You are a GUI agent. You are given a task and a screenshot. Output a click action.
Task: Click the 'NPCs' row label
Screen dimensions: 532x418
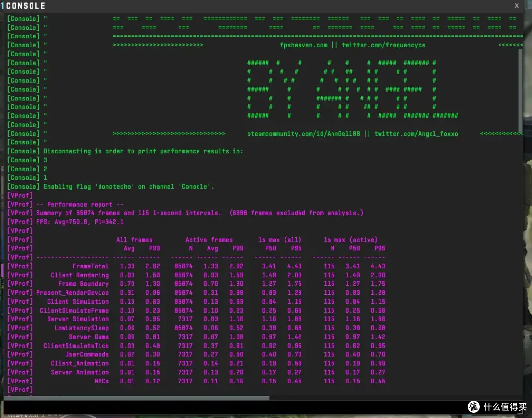[101, 381]
